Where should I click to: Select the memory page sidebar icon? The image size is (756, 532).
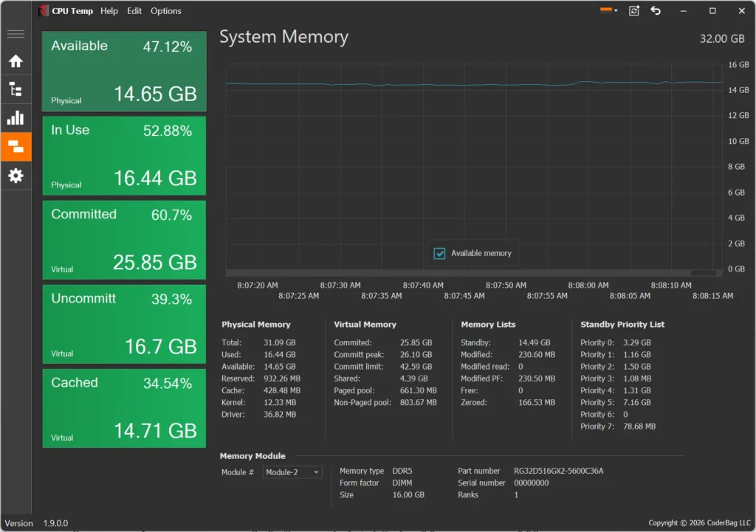pyautogui.click(x=16, y=147)
